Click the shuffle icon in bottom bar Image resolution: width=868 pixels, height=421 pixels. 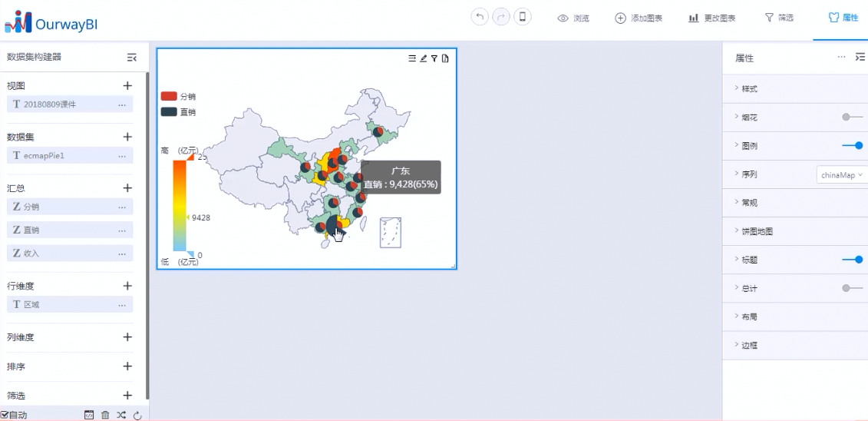click(x=121, y=415)
